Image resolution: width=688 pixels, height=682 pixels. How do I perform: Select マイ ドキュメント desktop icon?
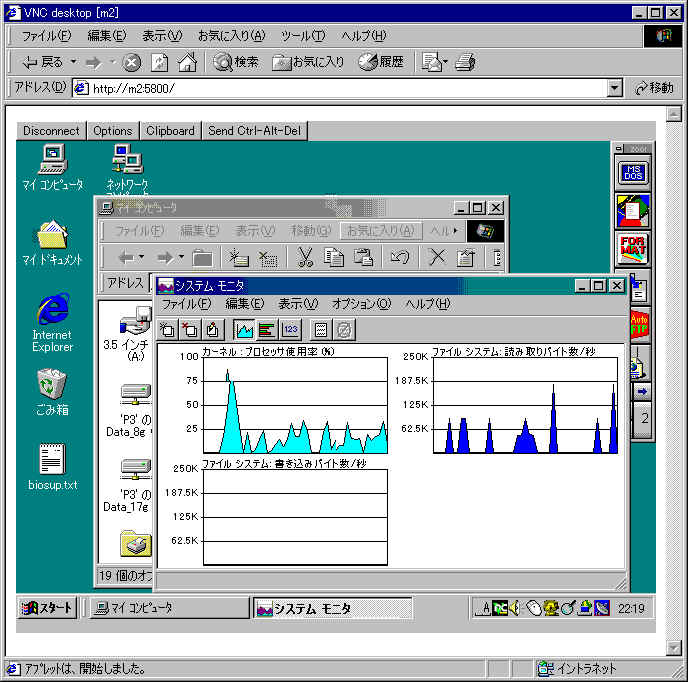click(x=52, y=243)
